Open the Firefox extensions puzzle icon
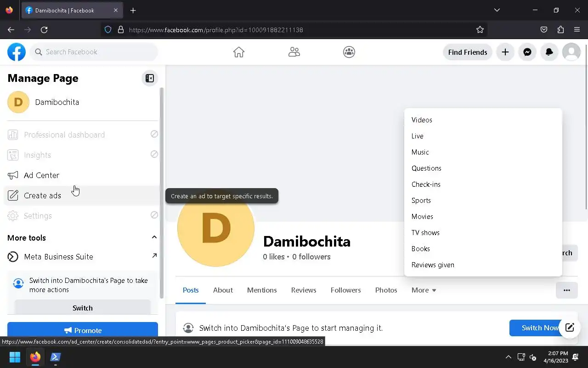 point(560,30)
